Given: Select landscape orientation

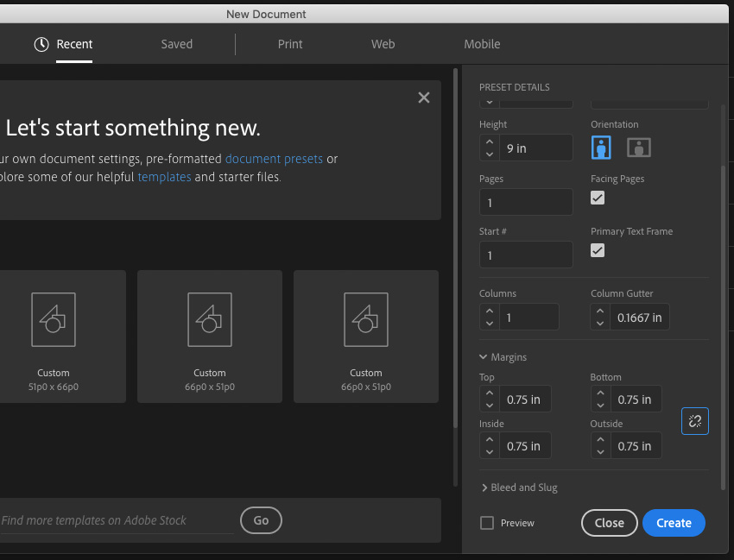Looking at the screenshot, I should pyautogui.click(x=638, y=148).
